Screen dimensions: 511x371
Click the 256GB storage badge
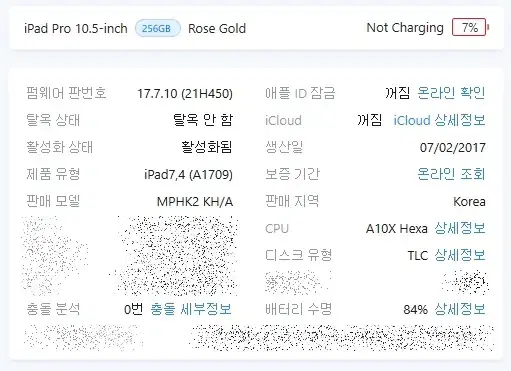158,28
